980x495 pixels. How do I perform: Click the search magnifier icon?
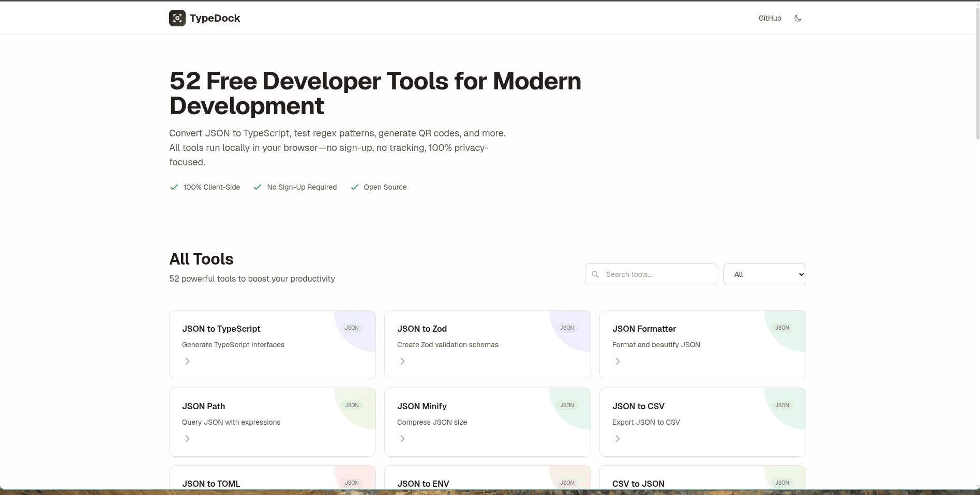click(x=595, y=274)
